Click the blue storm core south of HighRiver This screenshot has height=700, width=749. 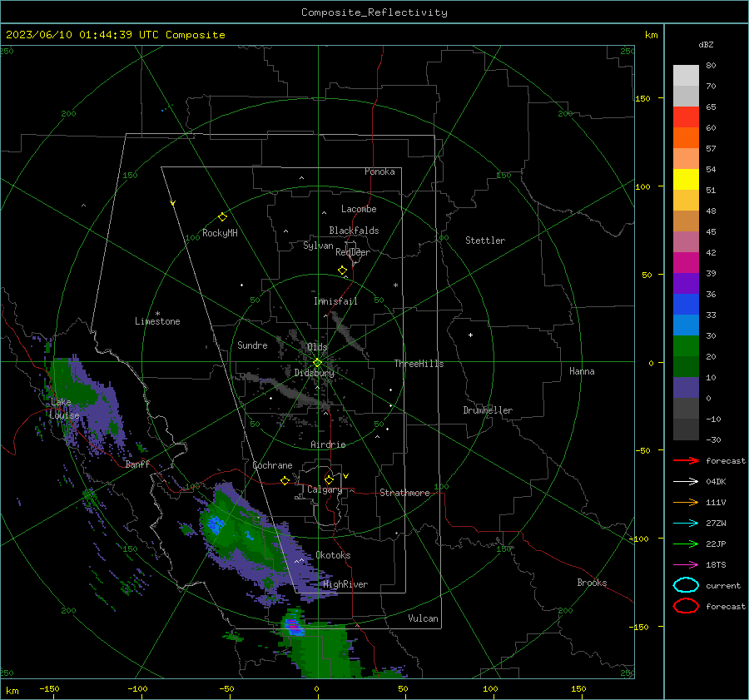[x=292, y=627]
